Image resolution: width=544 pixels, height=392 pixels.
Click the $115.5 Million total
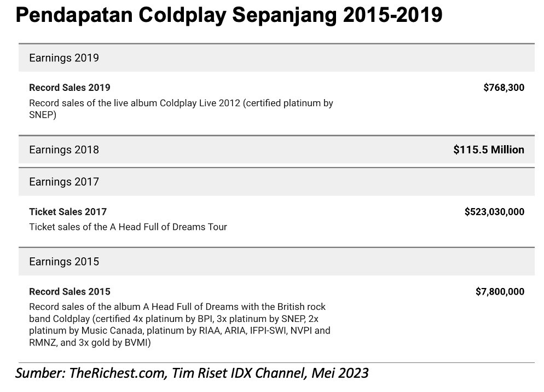[489, 149]
